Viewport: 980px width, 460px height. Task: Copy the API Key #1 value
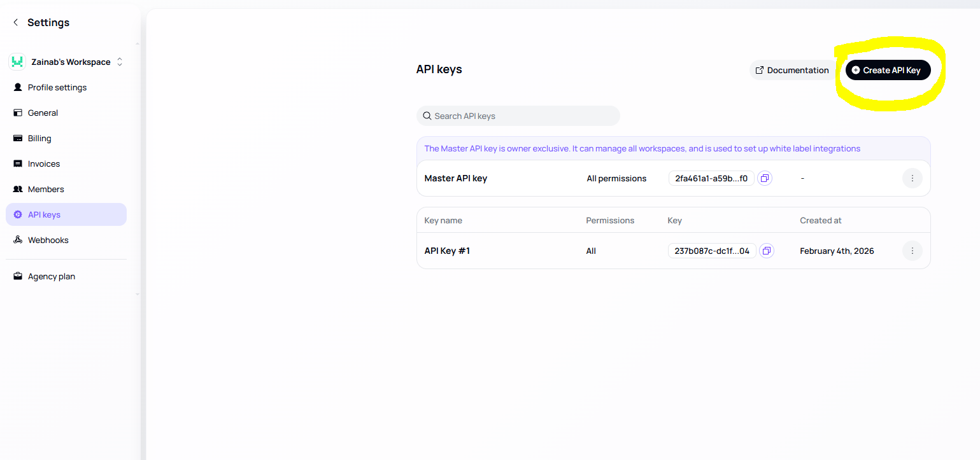[767, 251]
